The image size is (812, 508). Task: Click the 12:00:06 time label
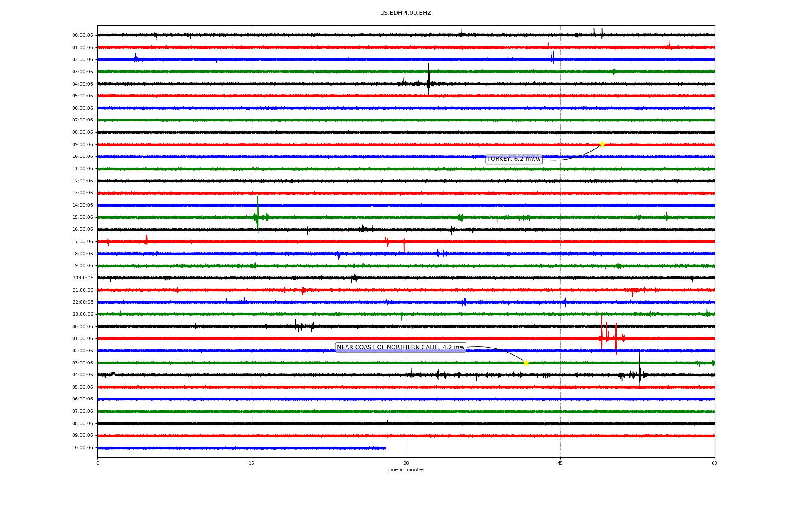pyautogui.click(x=82, y=181)
